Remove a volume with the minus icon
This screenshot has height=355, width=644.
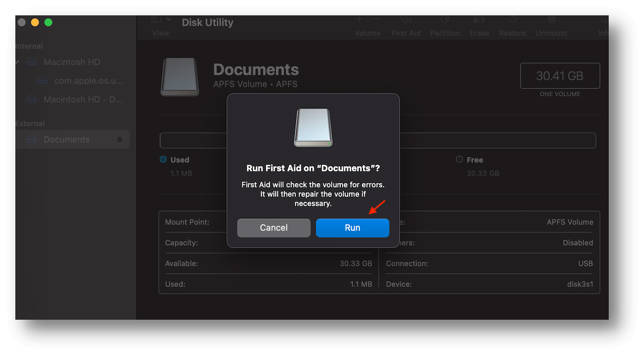point(376,19)
